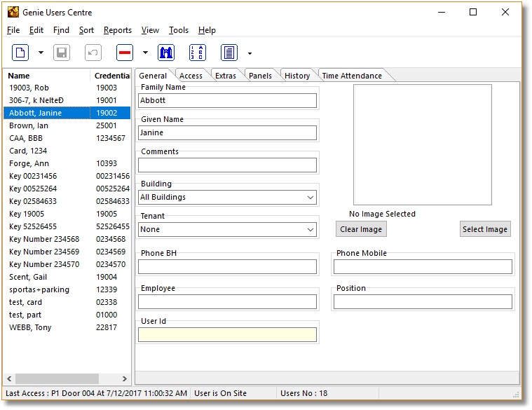The image size is (532, 410).
Task: Click the New user document icon
Action: click(20, 53)
